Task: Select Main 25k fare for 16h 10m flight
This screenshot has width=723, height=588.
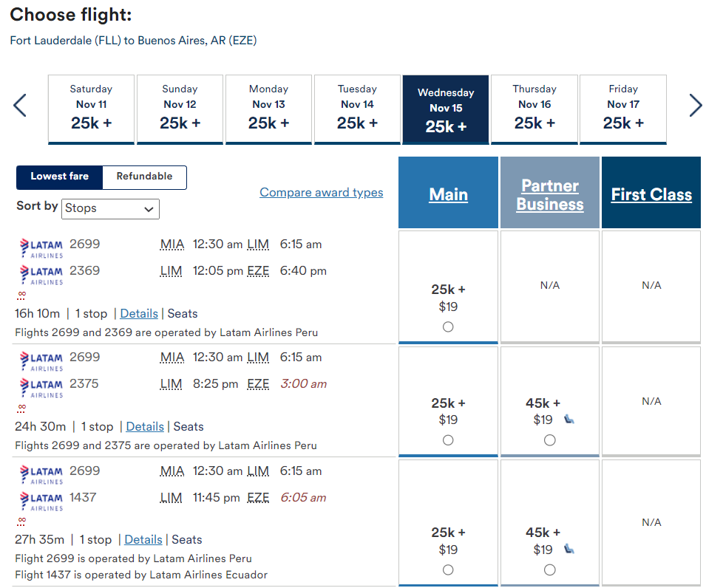Action: (x=448, y=327)
